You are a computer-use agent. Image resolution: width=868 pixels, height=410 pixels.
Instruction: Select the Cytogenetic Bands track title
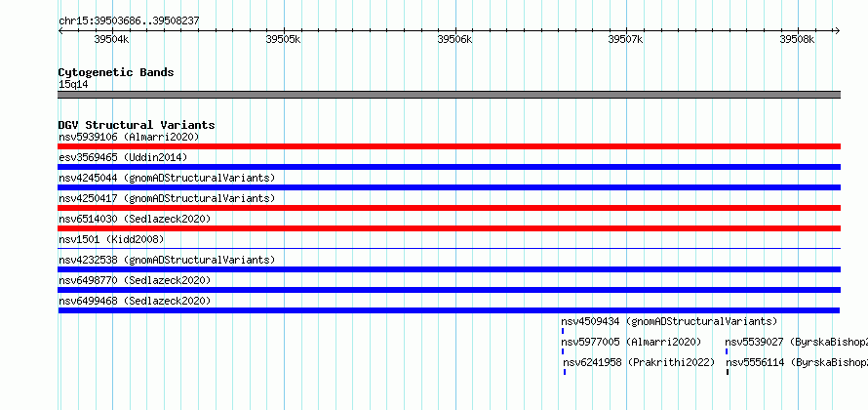[x=116, y=72]
